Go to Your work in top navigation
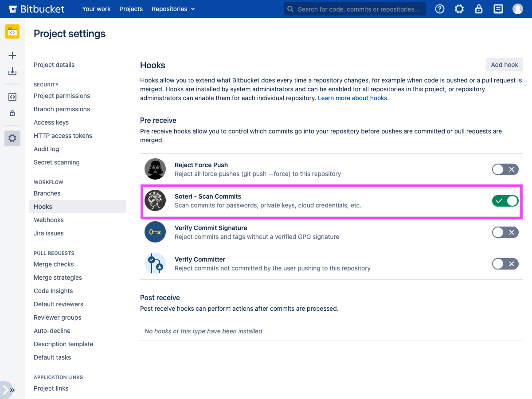 point(96,9)
